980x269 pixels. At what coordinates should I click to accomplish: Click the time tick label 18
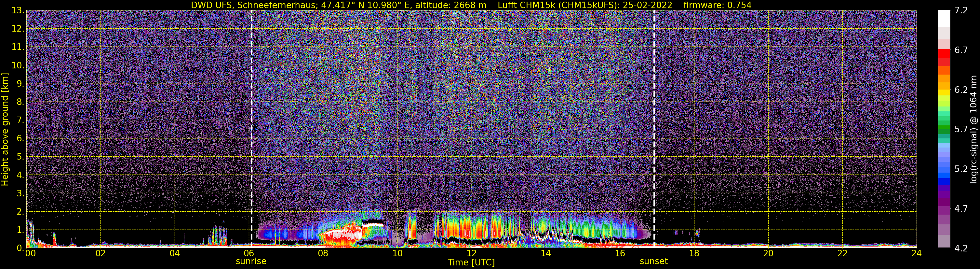click(x=694, y=253)
